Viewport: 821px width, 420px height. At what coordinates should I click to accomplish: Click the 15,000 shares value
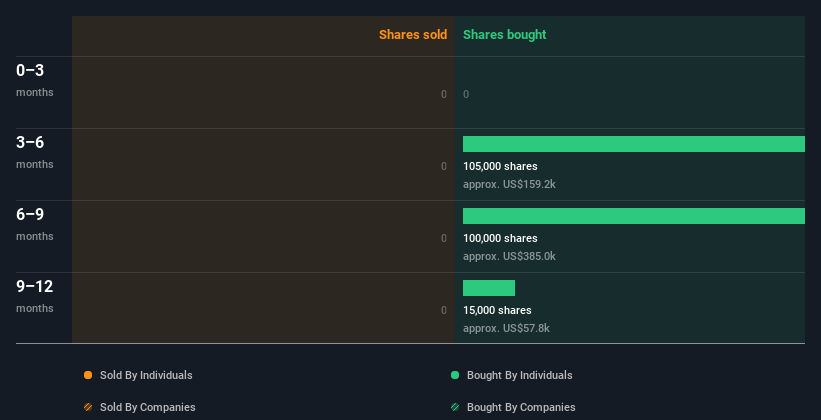[497, 310]
